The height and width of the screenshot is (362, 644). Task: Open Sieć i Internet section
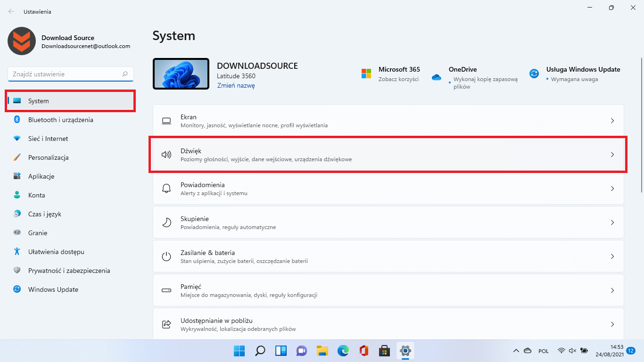point(71,139)
